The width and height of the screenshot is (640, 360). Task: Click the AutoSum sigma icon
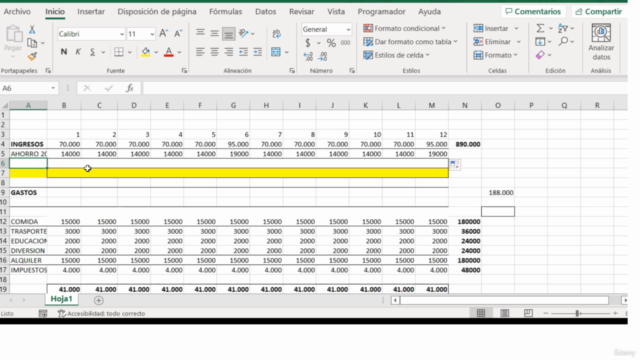click(540, 28)
